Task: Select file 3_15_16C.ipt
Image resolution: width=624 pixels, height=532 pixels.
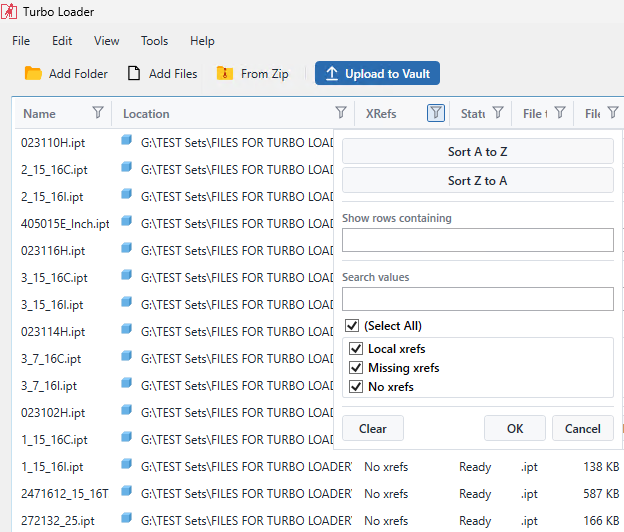Action: pyautogui.click(x=54, y=278)
